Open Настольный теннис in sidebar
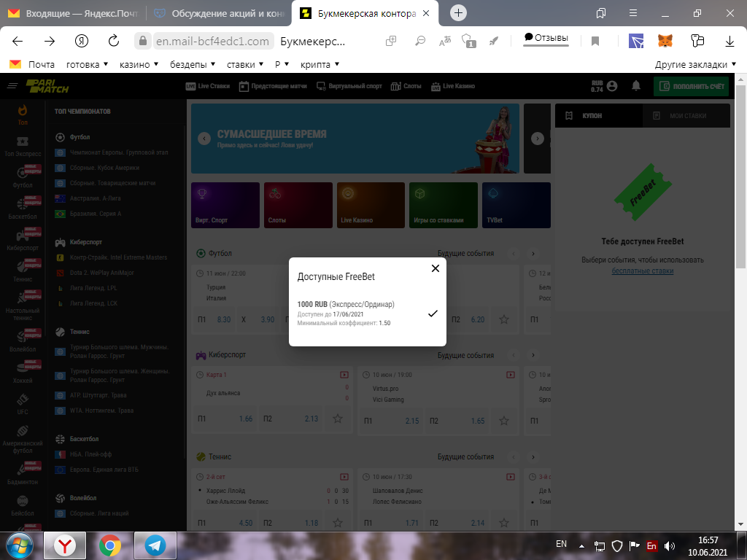Screen dimensions: 747x560 click(23, 306)
